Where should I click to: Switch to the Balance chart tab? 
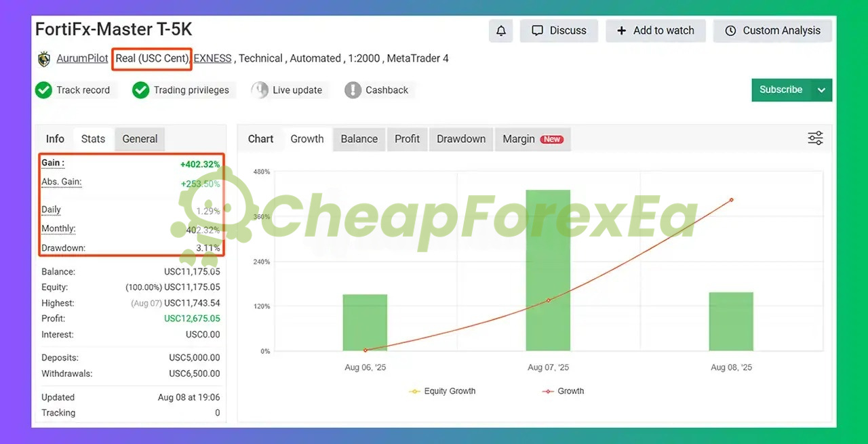(x=359, y=139)
